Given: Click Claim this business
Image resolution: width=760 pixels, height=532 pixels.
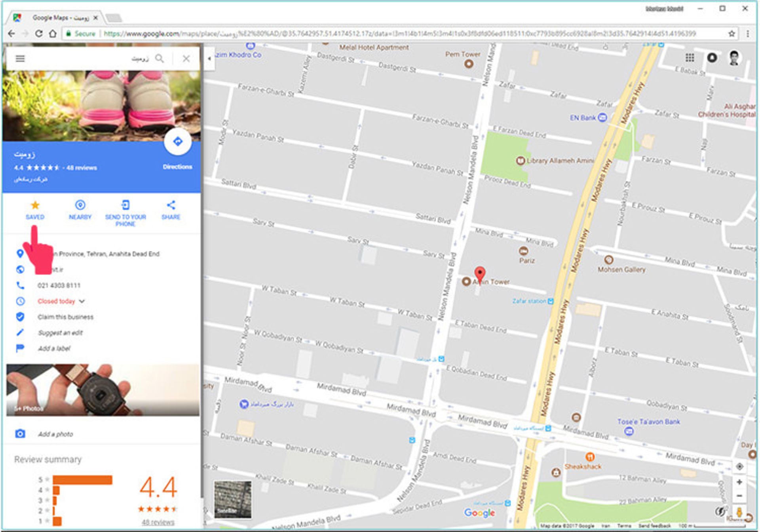Looking at the screenshot, I should (x=66, y=317).
